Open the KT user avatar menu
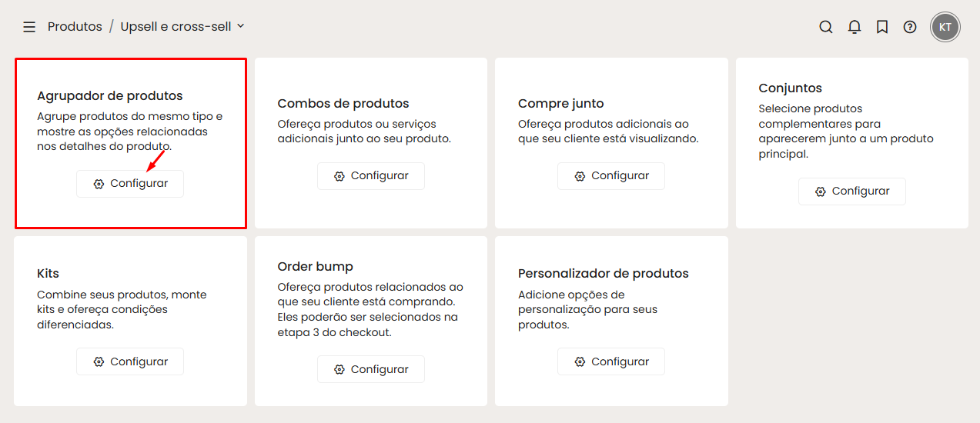This screenshot has width=980, height=423. coord(945,27)
